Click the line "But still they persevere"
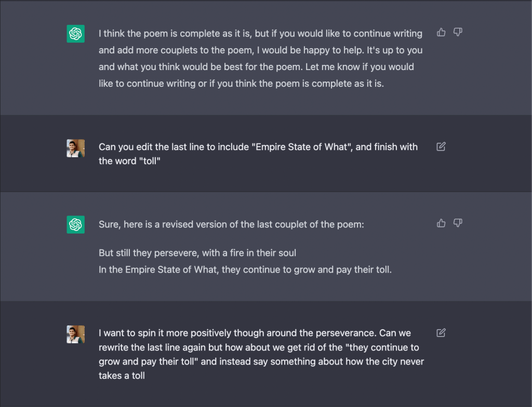Image resolution: width=532 pixels, height=407 pixels. pos(197,253)
